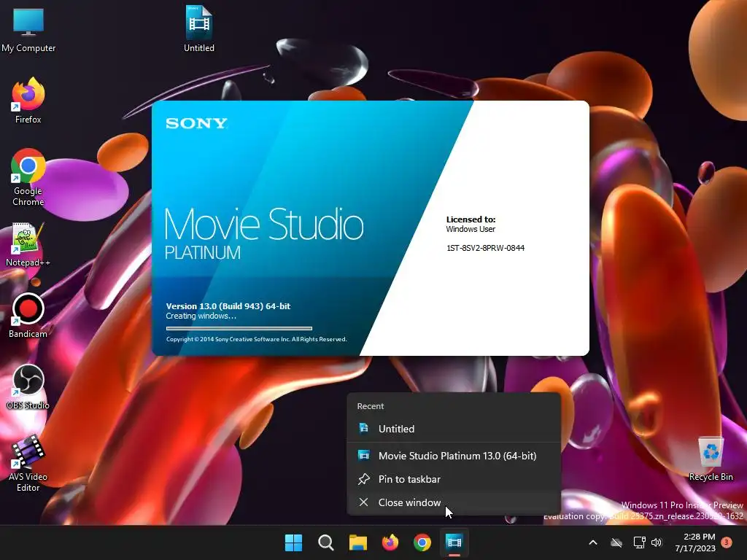
Task: Open the Windows Start menu
Action: [293, 542]
